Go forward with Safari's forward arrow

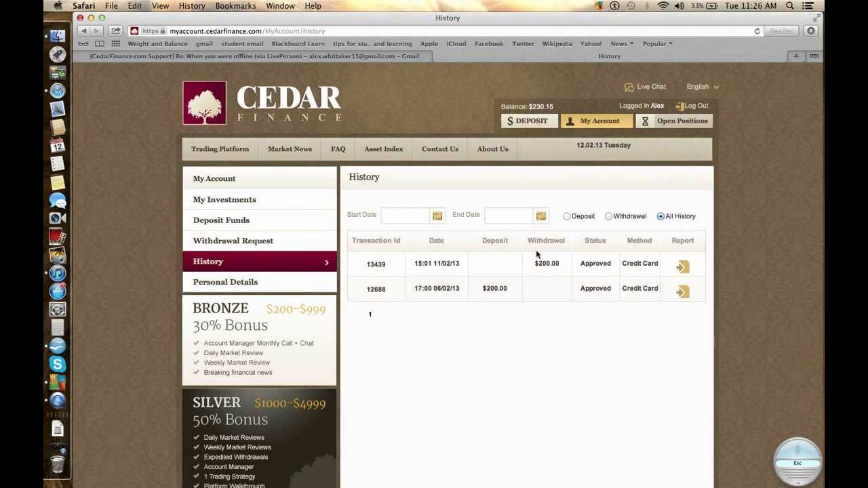[x=96, y=31]
